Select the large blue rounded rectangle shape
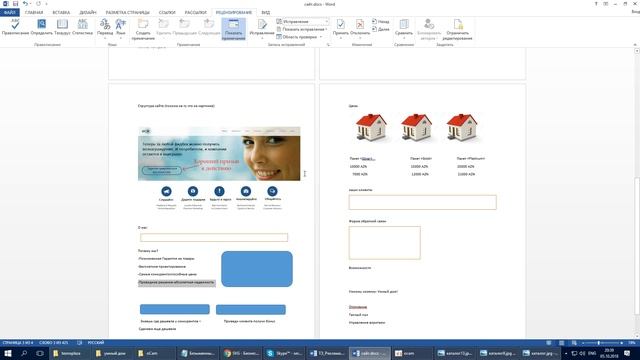 point(257,269)
